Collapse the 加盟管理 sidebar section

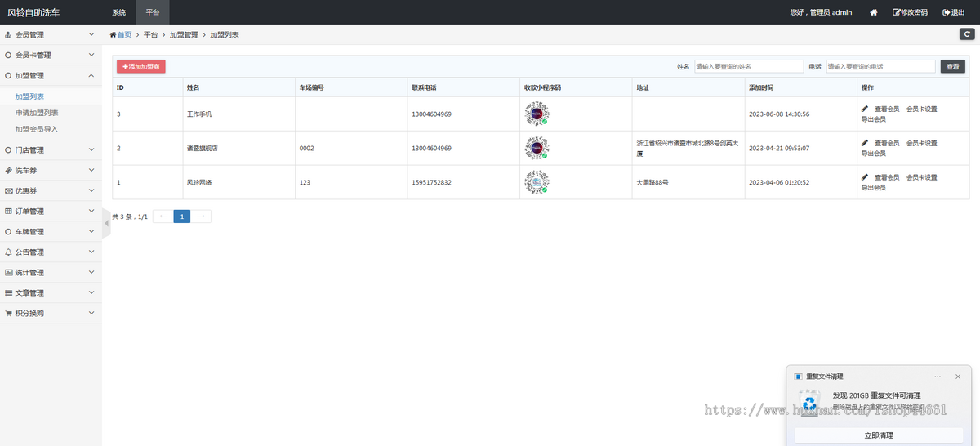[x=51, y=76]
